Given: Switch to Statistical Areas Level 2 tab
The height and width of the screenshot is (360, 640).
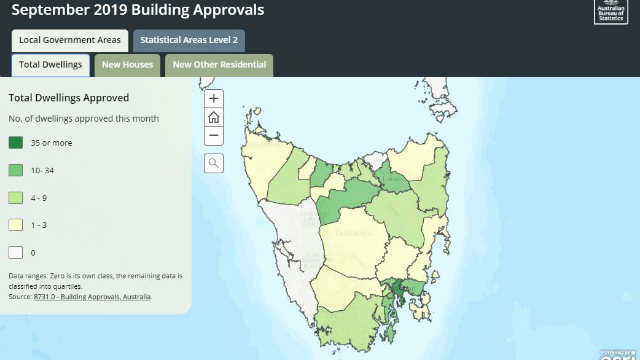Looking at the screenshot, I should coord(189,40).
